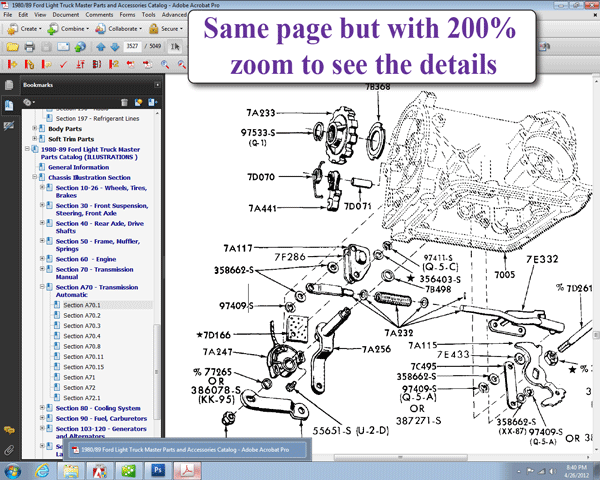Open General Information bookmark

click(x=78, y=167)
